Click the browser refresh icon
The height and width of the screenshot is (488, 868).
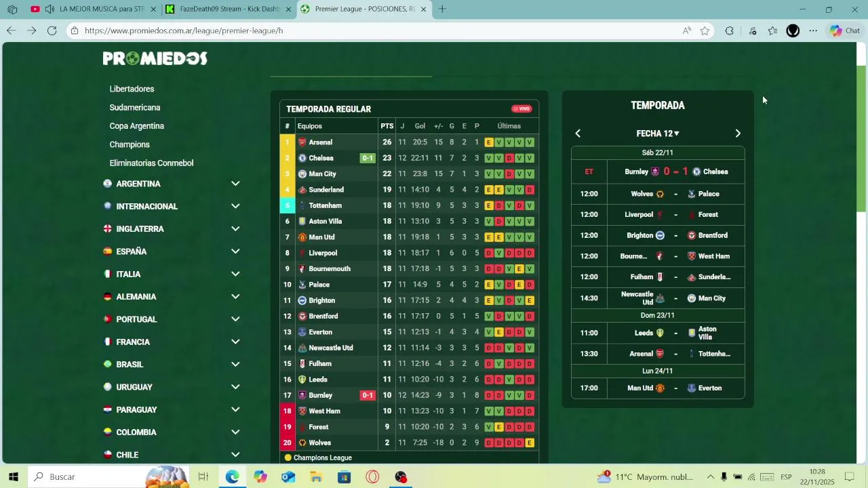pos(52,30)
